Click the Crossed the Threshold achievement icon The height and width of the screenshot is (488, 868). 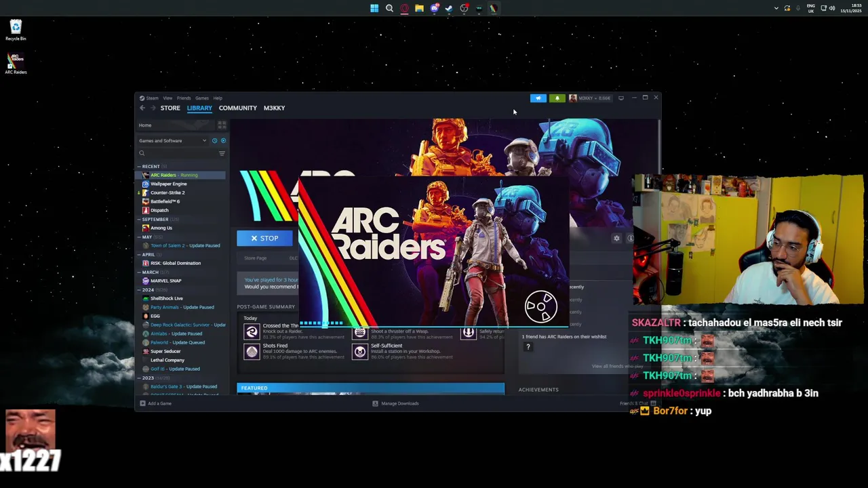(252, 331)
